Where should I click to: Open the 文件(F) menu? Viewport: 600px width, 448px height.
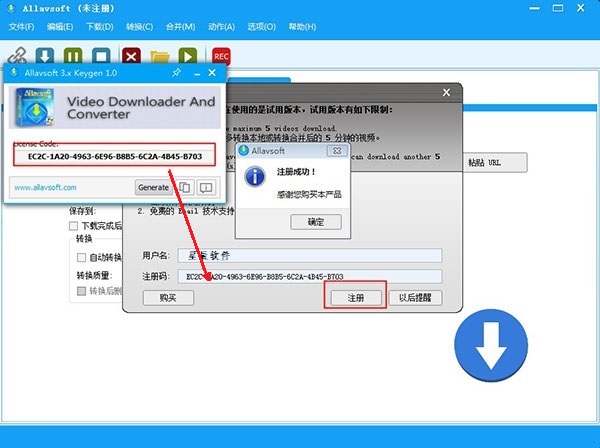(x=21, y=27)
